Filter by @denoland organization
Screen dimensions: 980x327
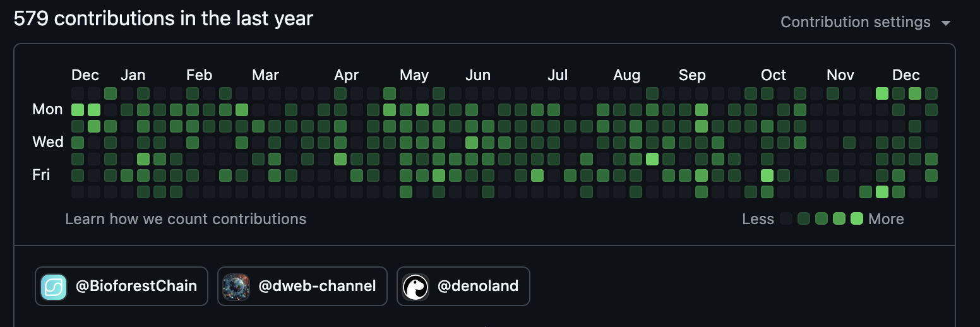point(463,286)
